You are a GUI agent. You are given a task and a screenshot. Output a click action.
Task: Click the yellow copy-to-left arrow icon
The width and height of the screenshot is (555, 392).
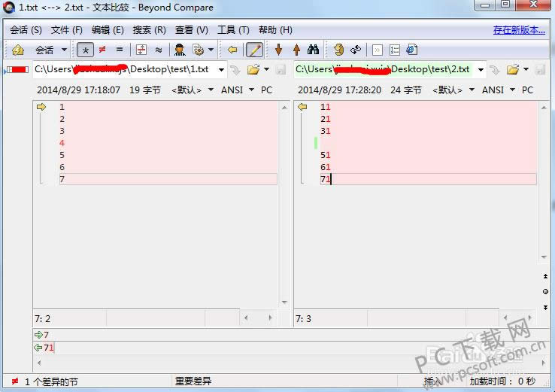[232, 50]
